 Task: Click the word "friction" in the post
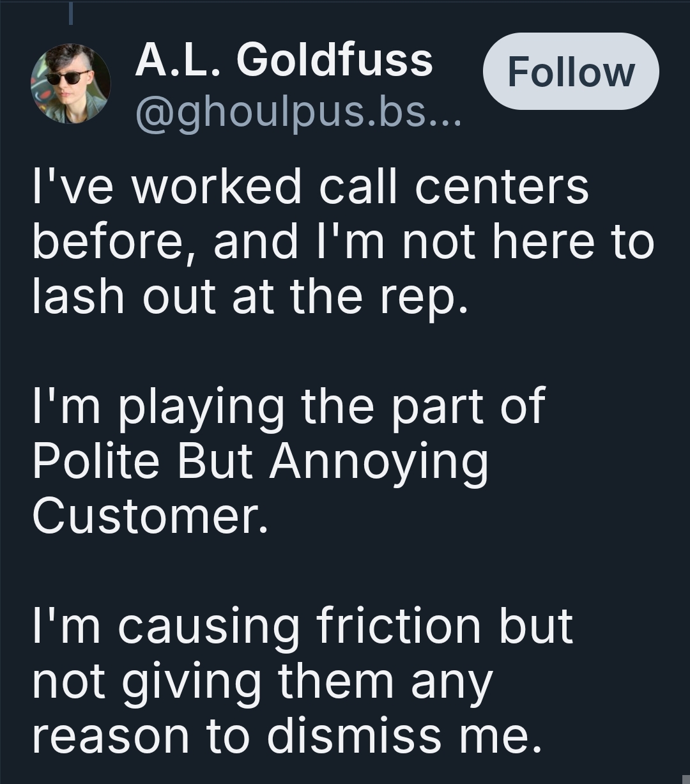click(x=398, y=625)
